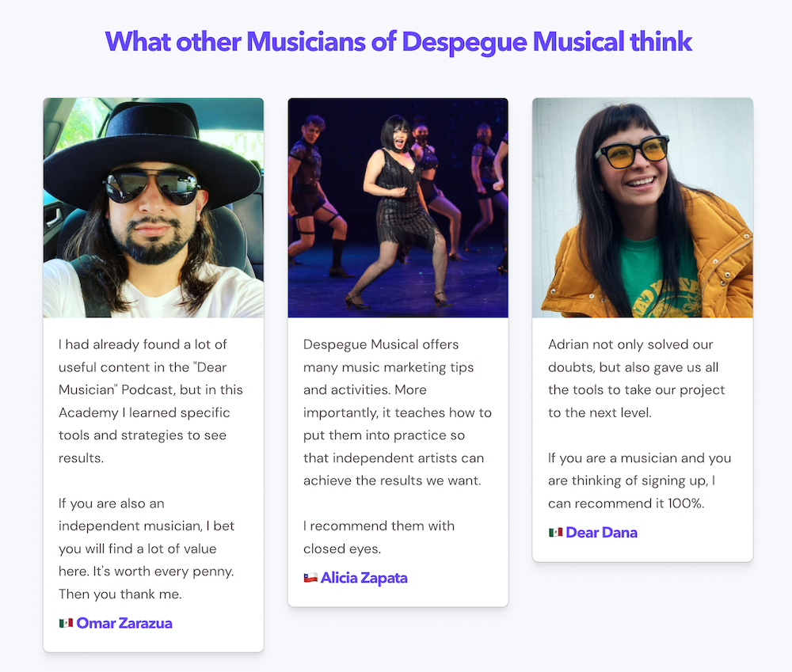Click the 'that independent artists can' line
Viewport: 792px width, 672px height.
tap(394, 458)
